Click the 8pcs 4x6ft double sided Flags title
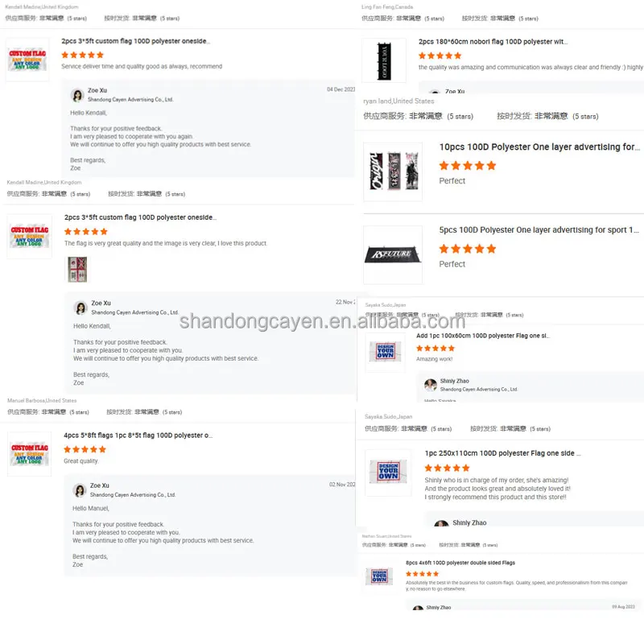Screen dimensions: 644x644 460,563
